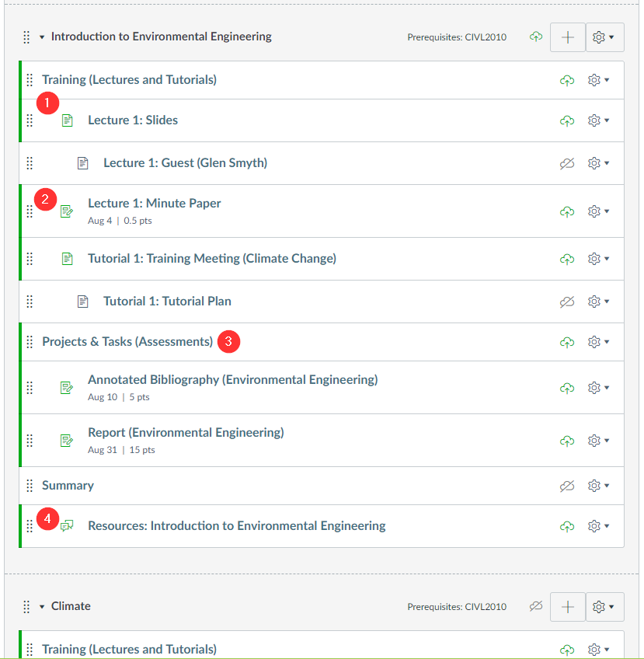Image resolution: width=644 pixels, height=659 pixels.
Task: Collapse the Introduction to Environmental Engineering module
Action: point(43,37)
